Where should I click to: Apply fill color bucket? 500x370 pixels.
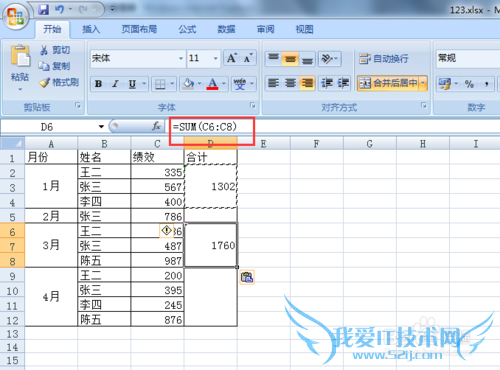(188, 84)
